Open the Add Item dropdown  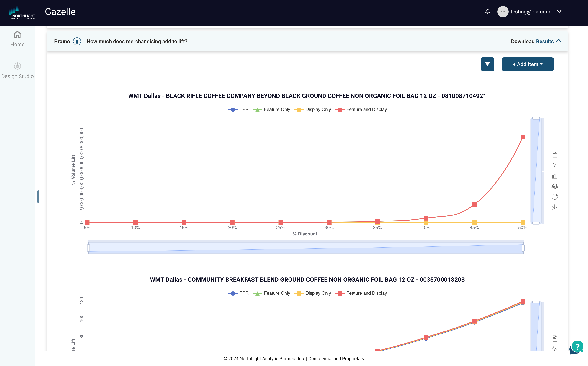click(x=527, y=64)
